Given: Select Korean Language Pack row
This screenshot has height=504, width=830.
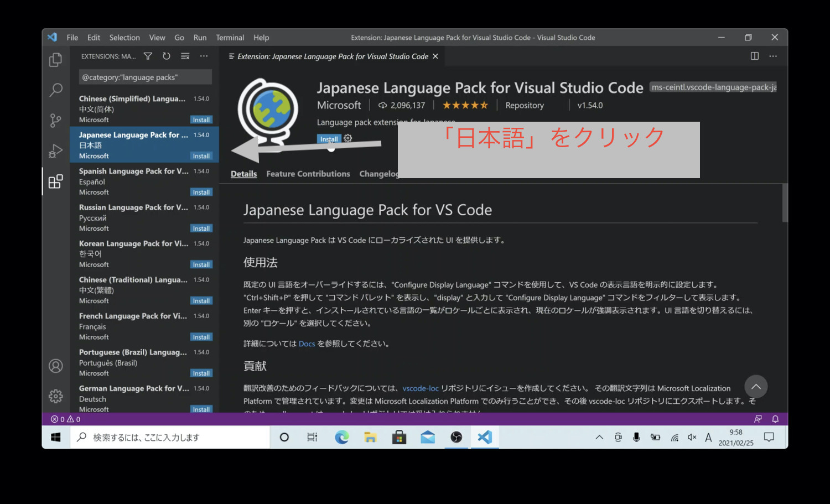Looking at the screenshot, I should coord(144,253).
